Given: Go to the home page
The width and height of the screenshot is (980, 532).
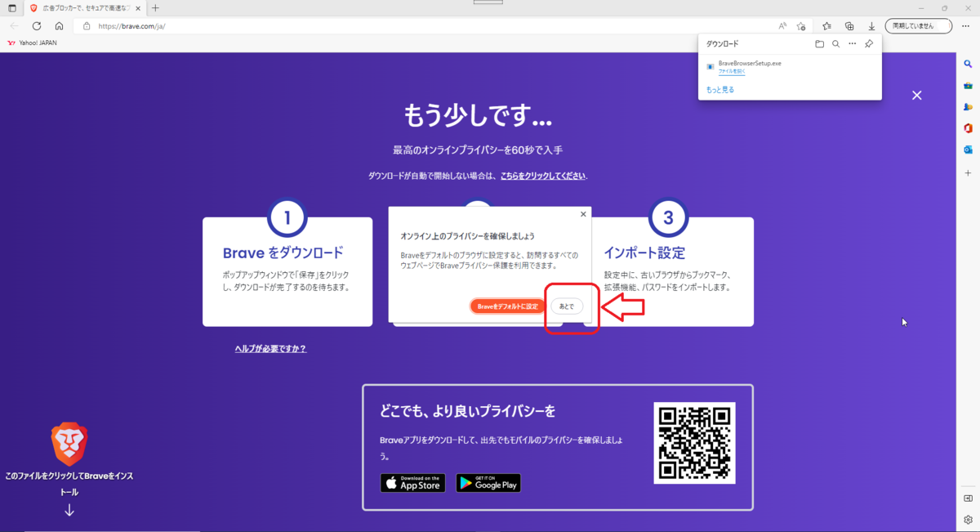Looking at the screenshot, I should (59, 26).
